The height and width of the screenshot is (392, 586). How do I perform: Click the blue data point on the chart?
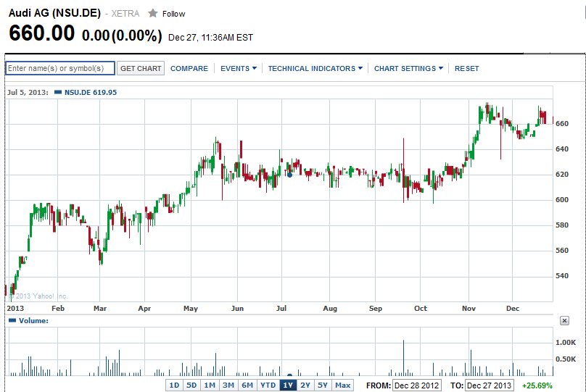click(x=289, y=175)
